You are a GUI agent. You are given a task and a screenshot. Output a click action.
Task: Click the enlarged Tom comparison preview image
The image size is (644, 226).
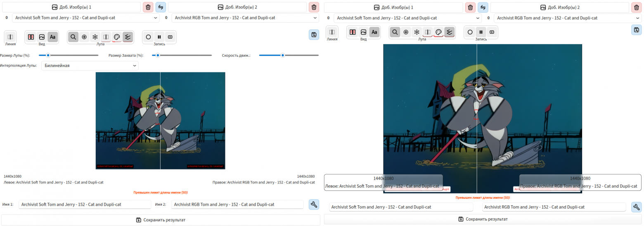point(483,118)
